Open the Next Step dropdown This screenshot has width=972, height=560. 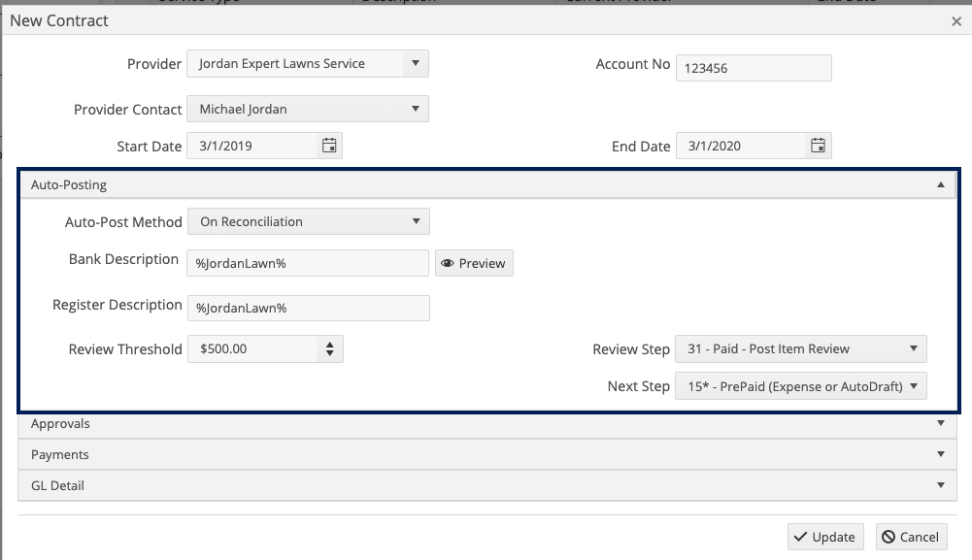coord(914,385)
